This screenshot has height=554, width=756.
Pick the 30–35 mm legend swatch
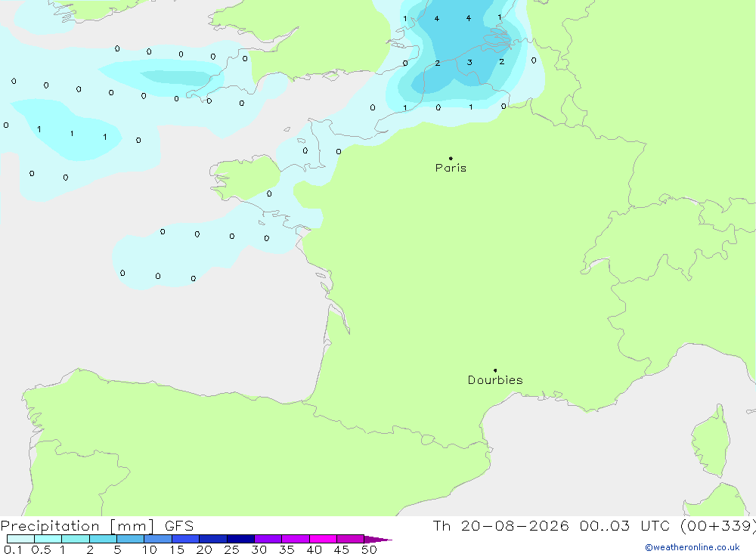point(268,539)
